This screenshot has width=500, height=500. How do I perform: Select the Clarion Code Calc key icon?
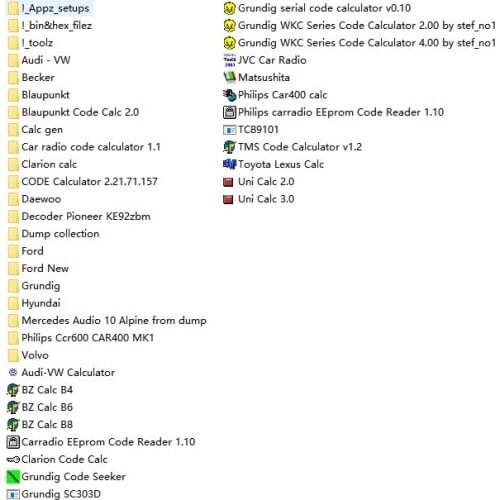13,460
